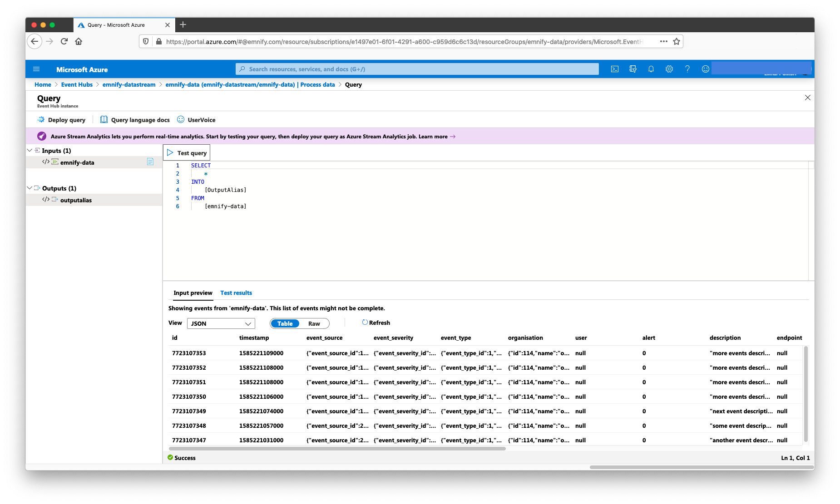Collapse the Outputs (1) tree section
Image resolution: width=840 pixels, height=504 pixels.
coord(30,188)
